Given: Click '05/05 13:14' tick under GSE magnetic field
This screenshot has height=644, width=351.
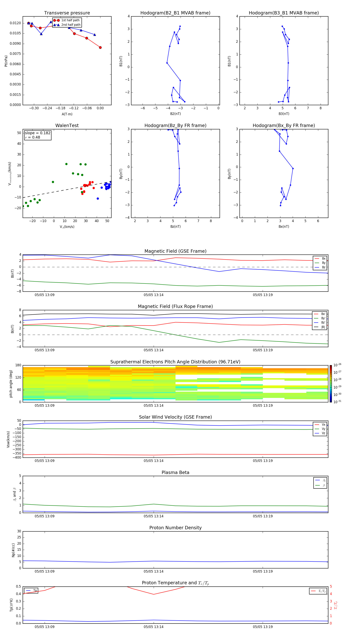Looking at the screenshot, I should (154, 295).
